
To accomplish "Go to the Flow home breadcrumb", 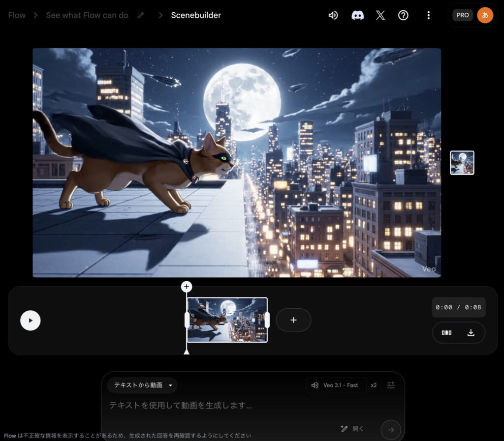I will [17, 15].
